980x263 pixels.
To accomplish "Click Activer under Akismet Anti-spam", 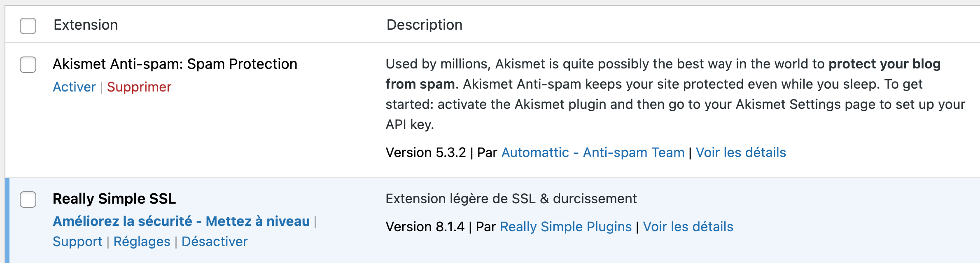I will 74,87.
